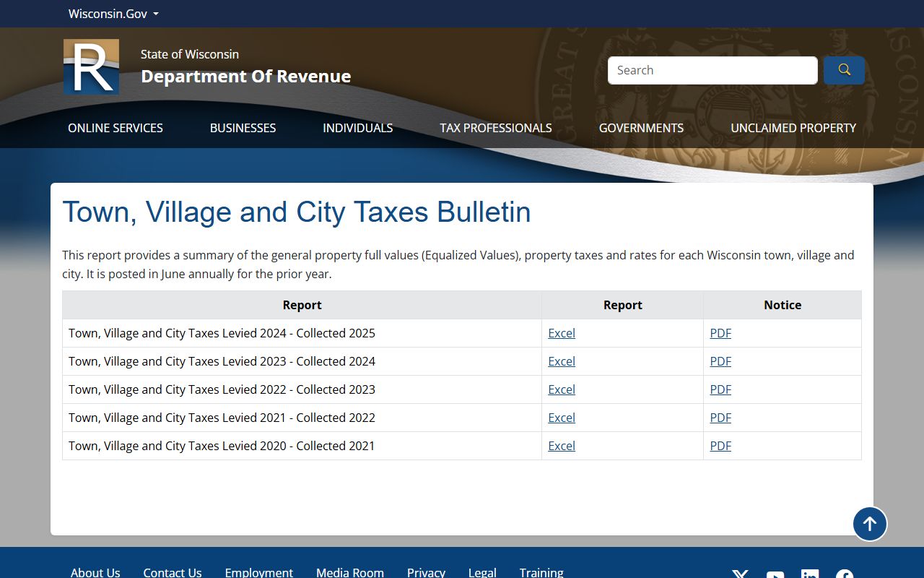This screenshot has height=578, width=924.
Task: Open the Tax Professionals menu
Action: (x=496, y=128)
